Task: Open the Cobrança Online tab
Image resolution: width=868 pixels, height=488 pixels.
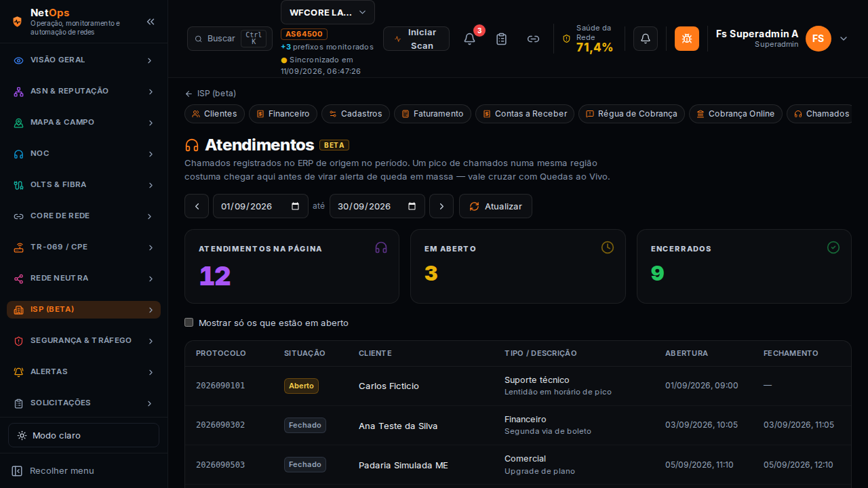Action: pyautogui.click(x=736, y=114)
